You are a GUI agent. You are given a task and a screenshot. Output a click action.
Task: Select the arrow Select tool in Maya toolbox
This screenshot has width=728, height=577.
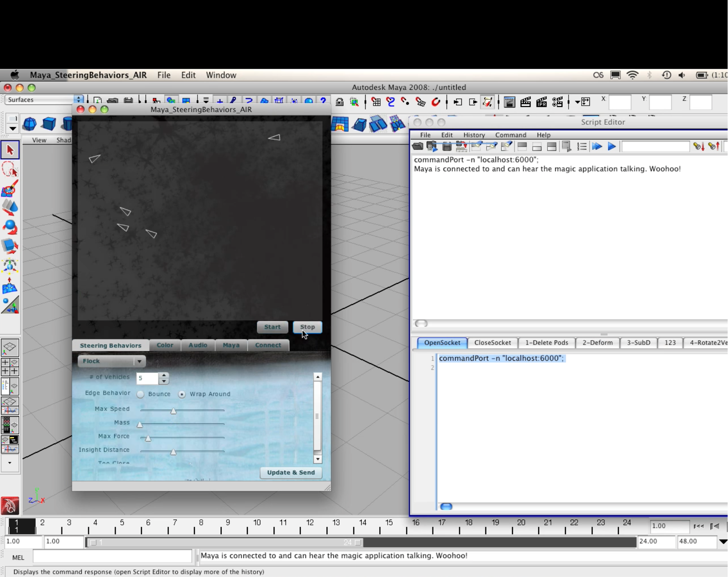pyautogui.click(x=10, y=150)
